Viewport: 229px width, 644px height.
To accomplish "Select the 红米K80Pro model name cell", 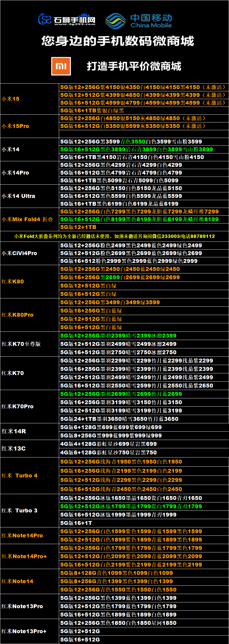I will [30, 315].
